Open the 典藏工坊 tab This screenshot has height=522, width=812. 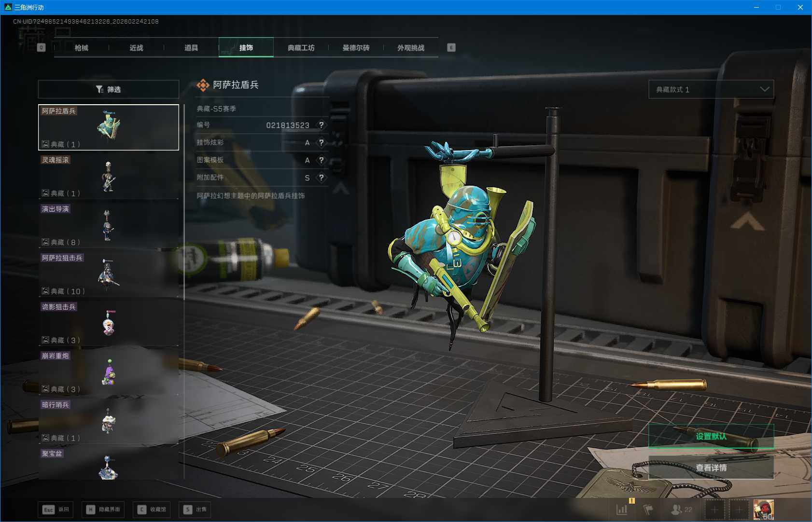(301, 48)
